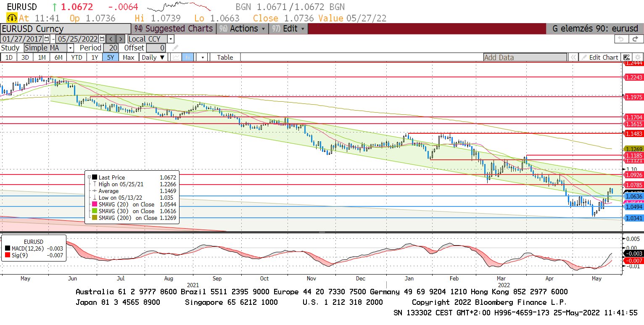
Task: Shift date range forward with right arrow
Action: pos(120,39)
